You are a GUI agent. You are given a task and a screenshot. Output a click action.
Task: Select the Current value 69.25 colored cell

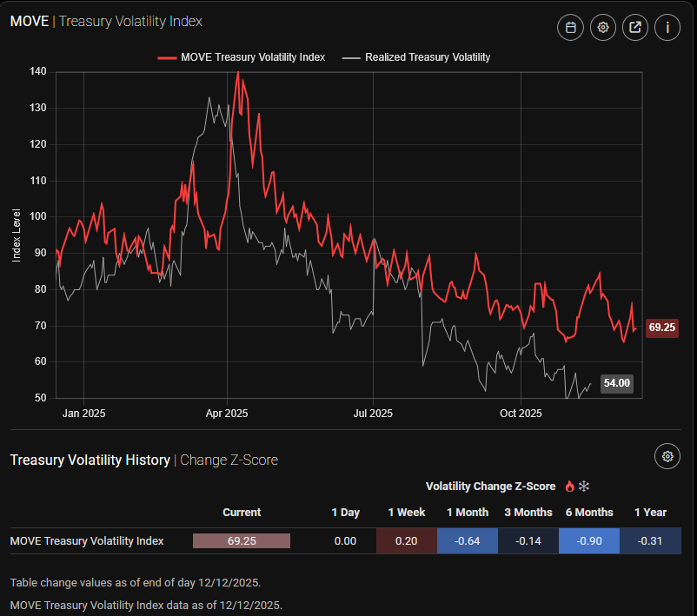[242, 540]
